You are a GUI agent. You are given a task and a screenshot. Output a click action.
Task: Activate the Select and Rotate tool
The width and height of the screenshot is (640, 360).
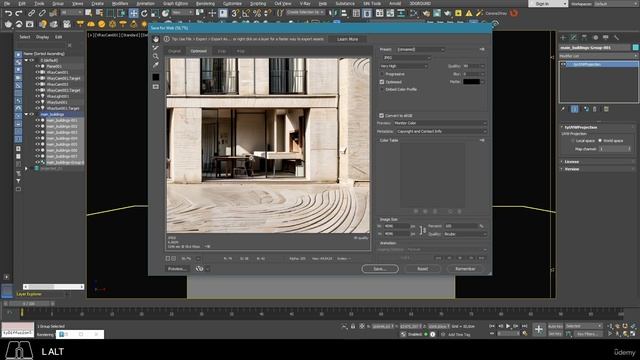click(144, 13)
